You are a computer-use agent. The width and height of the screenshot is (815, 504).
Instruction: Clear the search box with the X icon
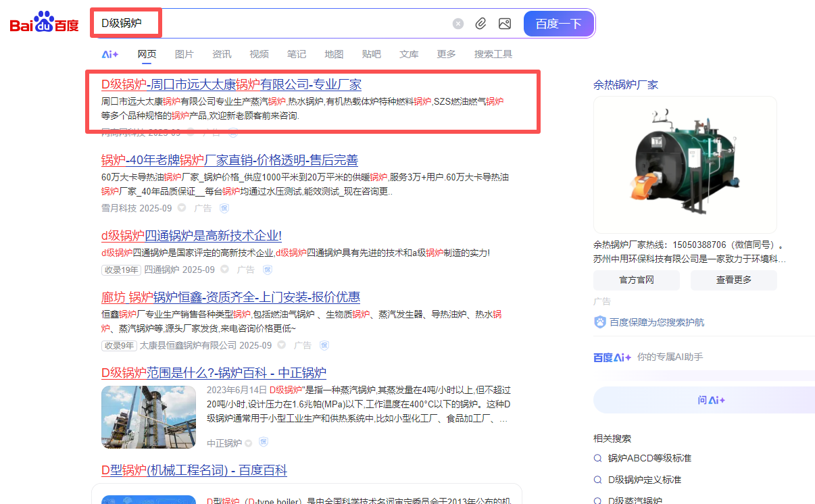458,24
